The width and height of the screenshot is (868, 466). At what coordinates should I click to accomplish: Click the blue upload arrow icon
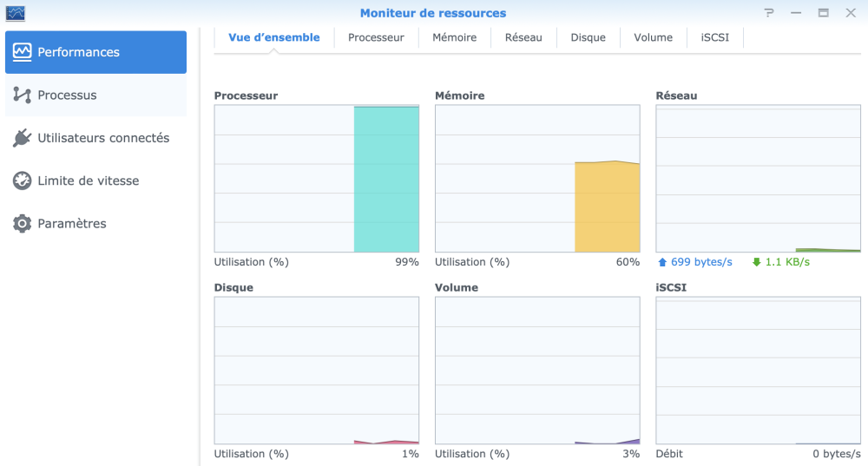click(x=663, y=262)
